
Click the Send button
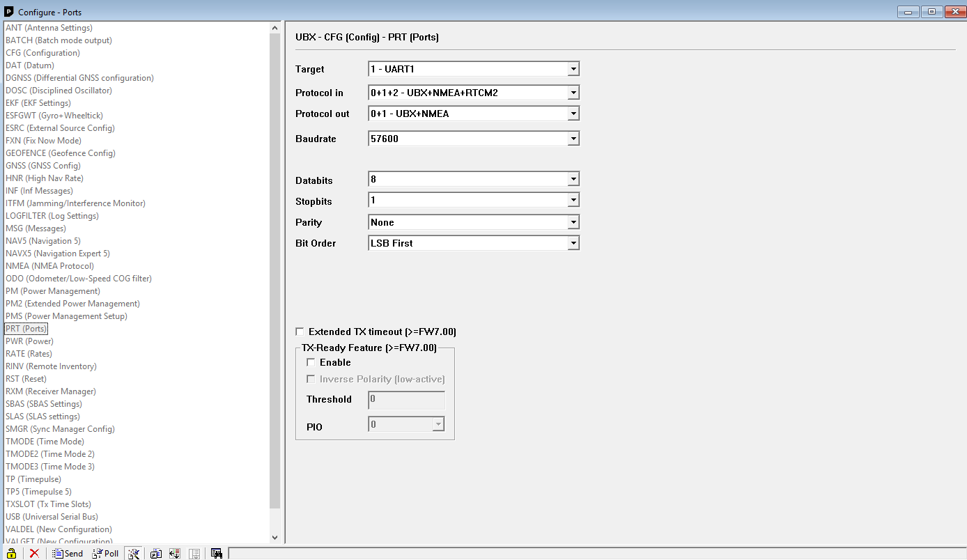coord(68,554)
